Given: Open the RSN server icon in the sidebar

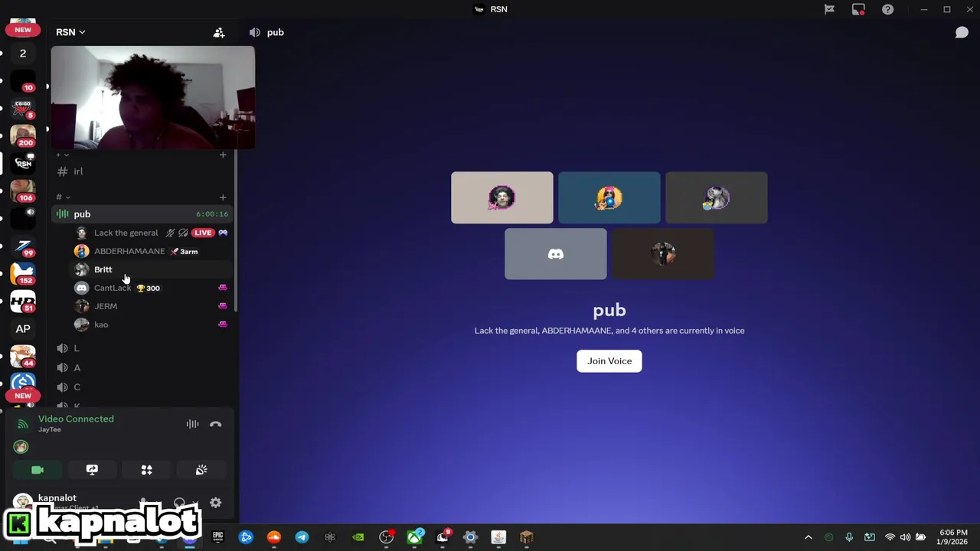Looking at the screenshot, I should pyautogui.click(x=23, y=163).
